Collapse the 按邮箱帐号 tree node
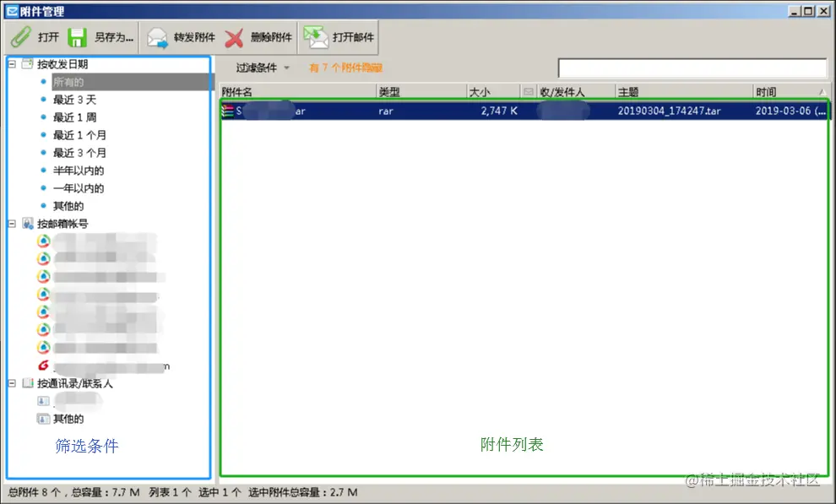The height and width of the screenshot is (504, 836). [x=12, y=224]
